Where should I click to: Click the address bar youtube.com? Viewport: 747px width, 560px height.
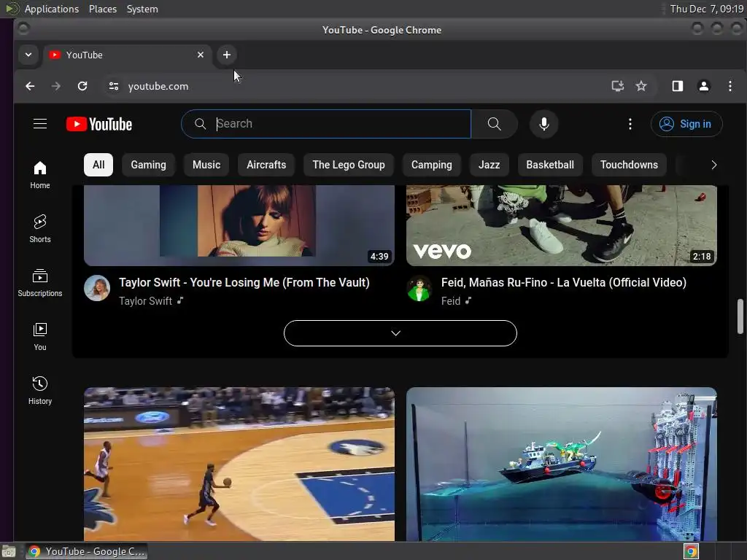158,86
